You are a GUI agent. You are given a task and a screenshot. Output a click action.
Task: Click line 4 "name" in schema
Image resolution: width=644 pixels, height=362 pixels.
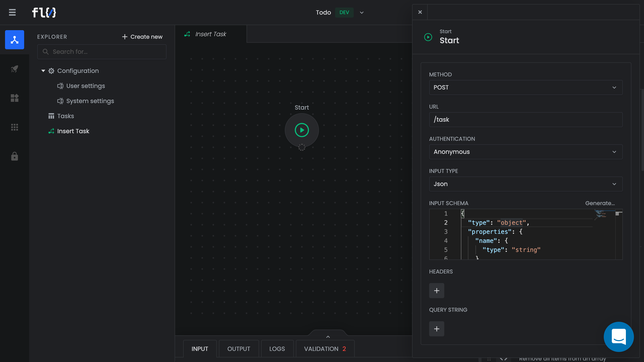(492, 241)
